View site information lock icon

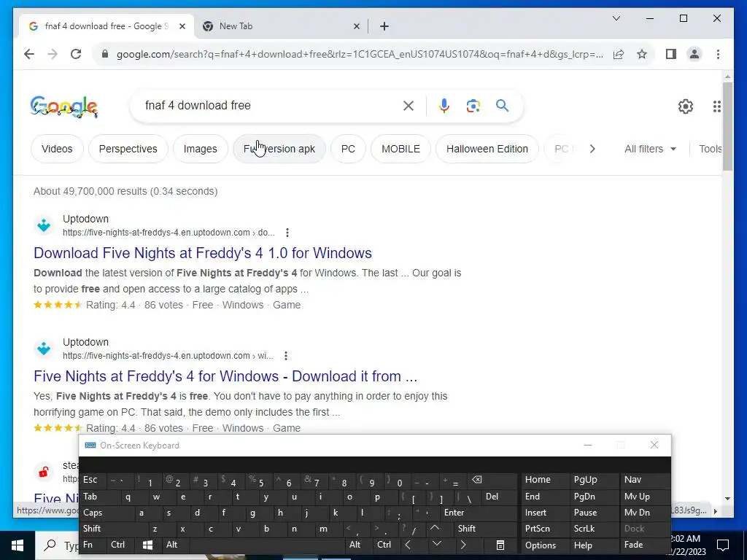pos(105,54)
